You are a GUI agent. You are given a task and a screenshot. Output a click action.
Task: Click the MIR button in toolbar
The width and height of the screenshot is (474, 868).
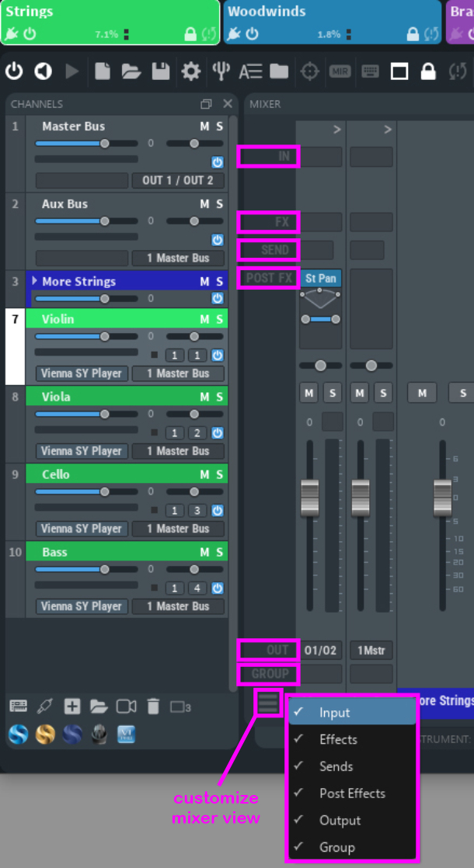click(x=340, y=72)
